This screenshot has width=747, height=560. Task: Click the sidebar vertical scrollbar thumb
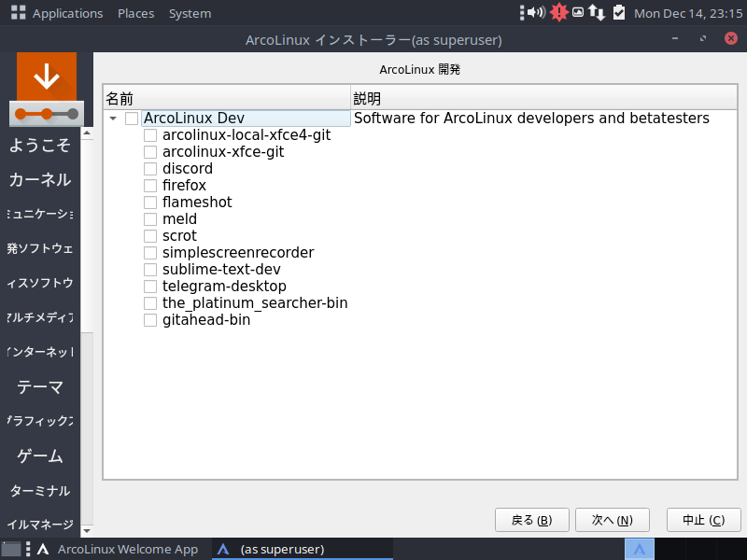pyautogui.click(x=87, y=235)
